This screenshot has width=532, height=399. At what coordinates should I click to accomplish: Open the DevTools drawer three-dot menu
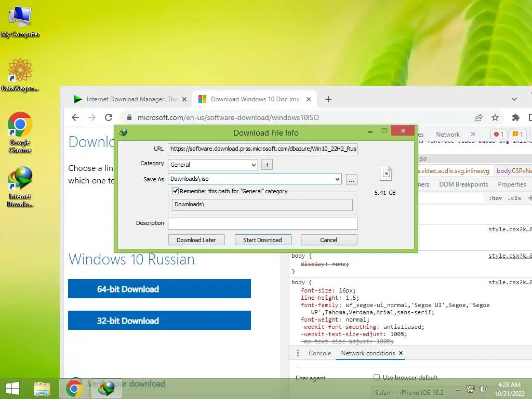[x=298, y=353]
